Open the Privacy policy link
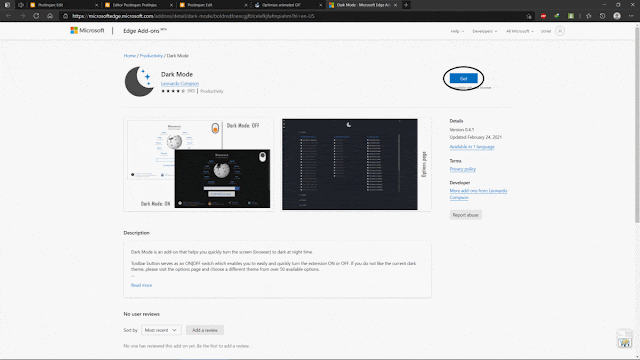This screenshot has width=640, height=360. point(462,169)
